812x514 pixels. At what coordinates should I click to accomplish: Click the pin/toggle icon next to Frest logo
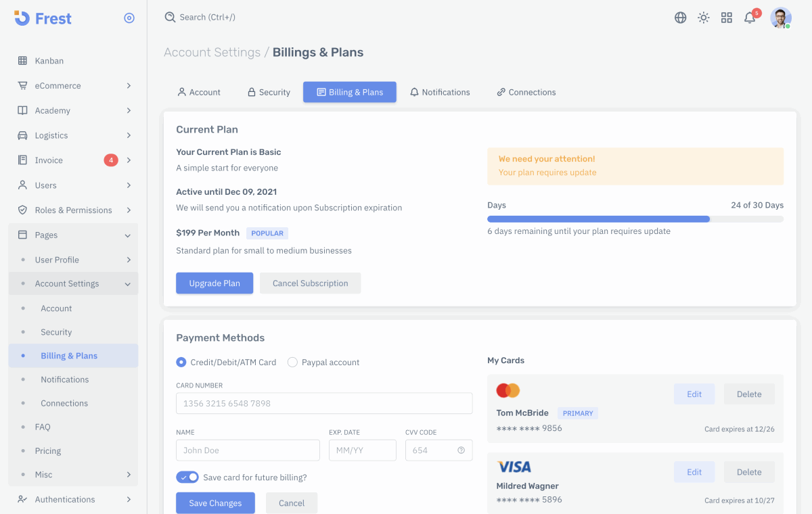click(129, 18)
